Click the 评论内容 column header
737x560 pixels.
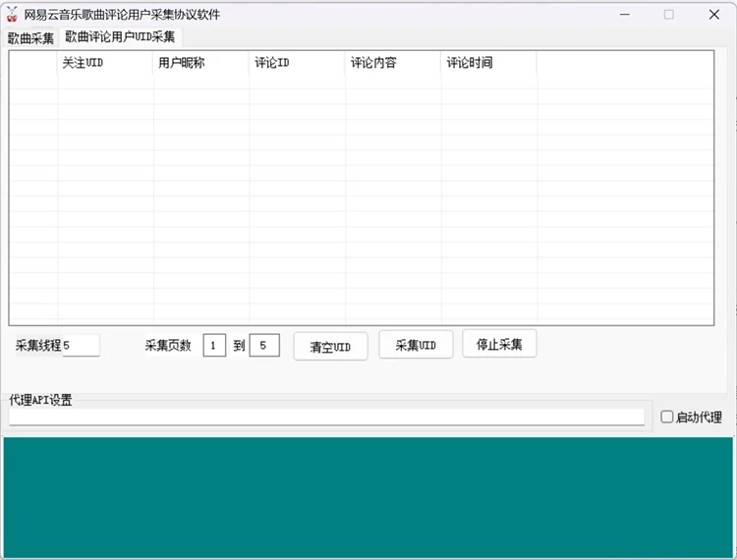point(392,63)
